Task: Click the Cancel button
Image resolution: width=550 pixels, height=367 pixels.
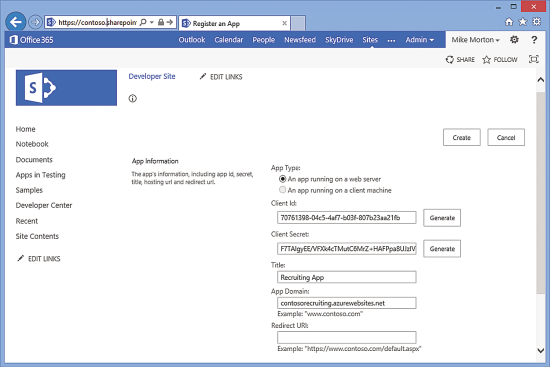Action: click(506, 137)
